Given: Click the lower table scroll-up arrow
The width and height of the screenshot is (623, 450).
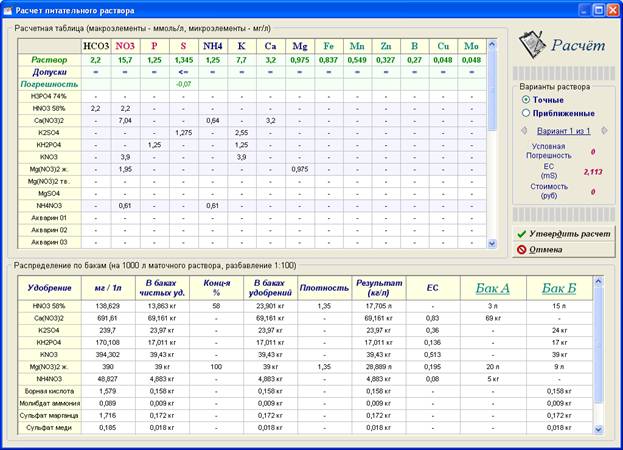Looking at the screenshot, I should [x=598, y=282].
